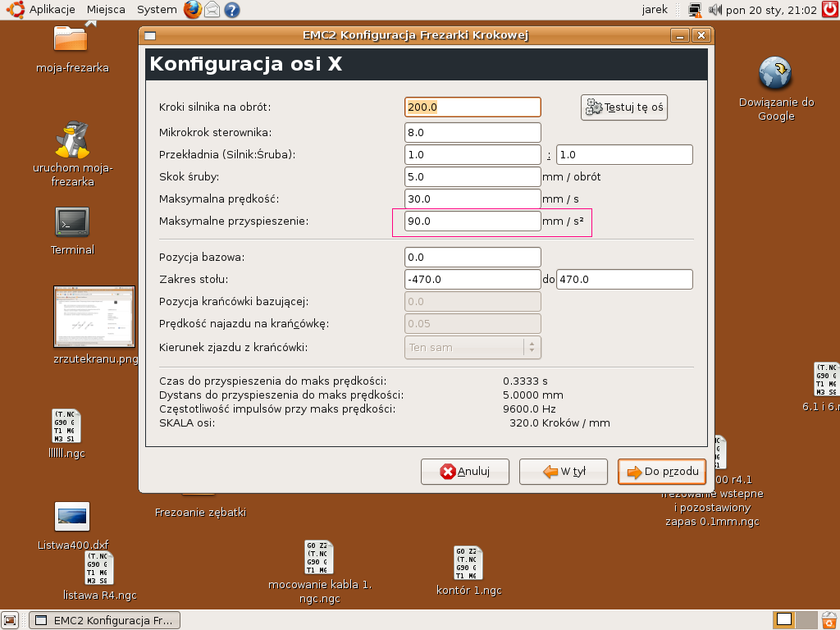Select the uruchom moja-frezarka penguin icon
The height and width of the screenshot is (630, 840).
pyautogui.click(x=72, y=139)
